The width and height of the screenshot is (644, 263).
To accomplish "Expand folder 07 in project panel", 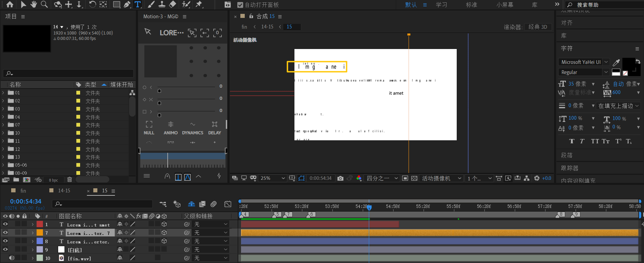I will point(3,125).
